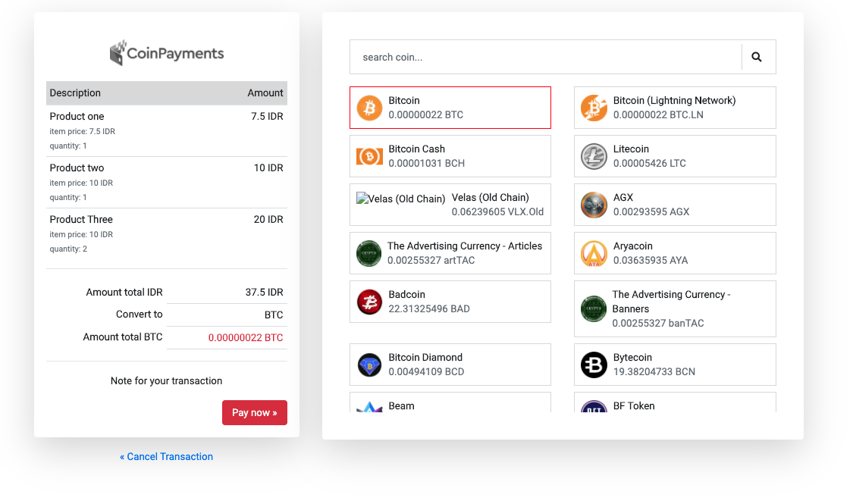The height and width of the screenshot is (504, 853).
Task: Choose The Advertising Currency - Banners option
Action: click(x=674, y=308)
